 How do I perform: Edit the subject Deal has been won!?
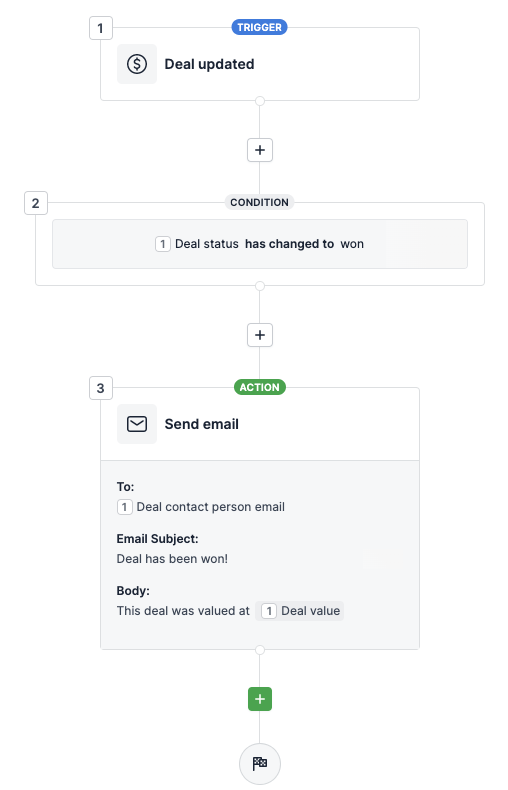point(172,559)
